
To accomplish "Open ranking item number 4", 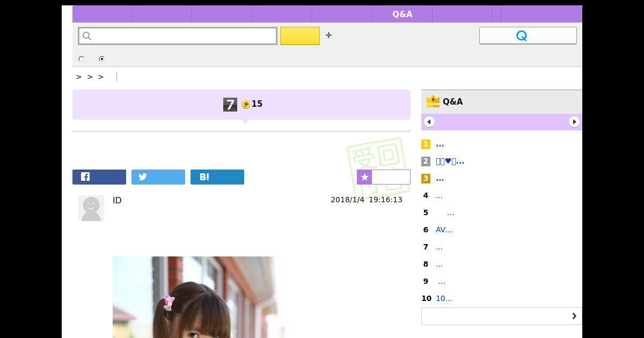I will [x=439, y=195].
